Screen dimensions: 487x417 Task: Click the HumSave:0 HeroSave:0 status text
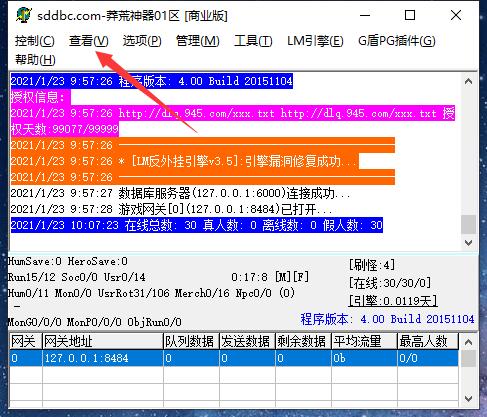click(68, 261)
